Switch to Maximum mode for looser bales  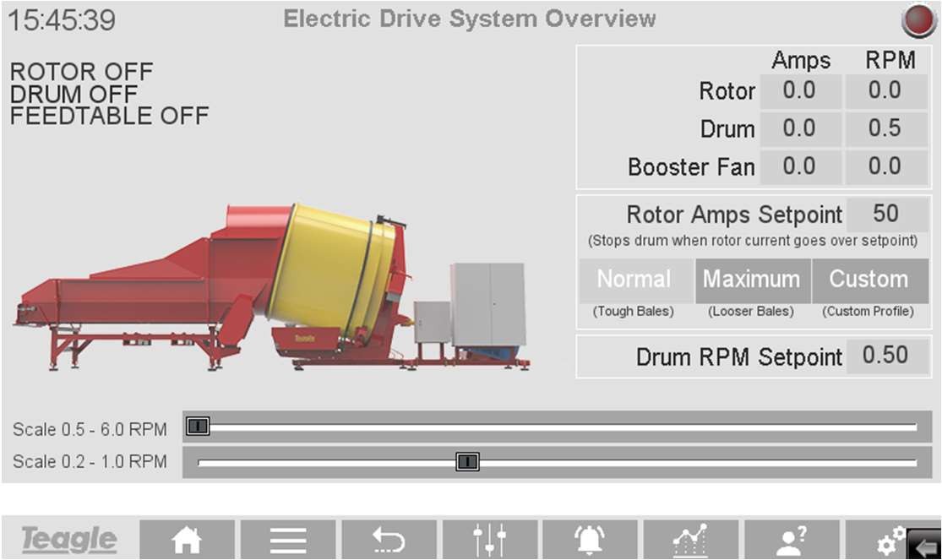[751, 280]
